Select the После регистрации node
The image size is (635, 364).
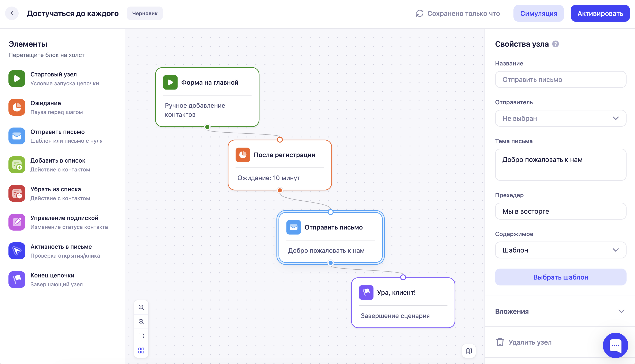tap(280, 165)
